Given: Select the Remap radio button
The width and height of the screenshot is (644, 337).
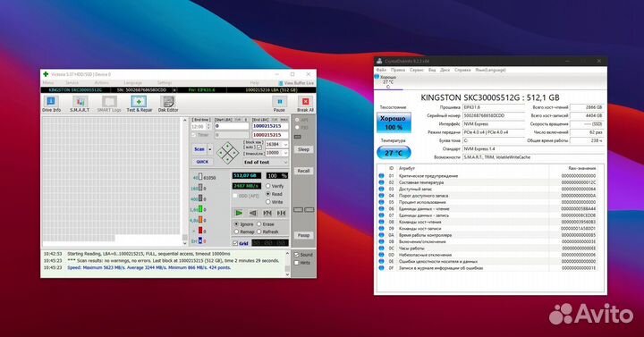Looking at the screenshot, I should point(236,232).
